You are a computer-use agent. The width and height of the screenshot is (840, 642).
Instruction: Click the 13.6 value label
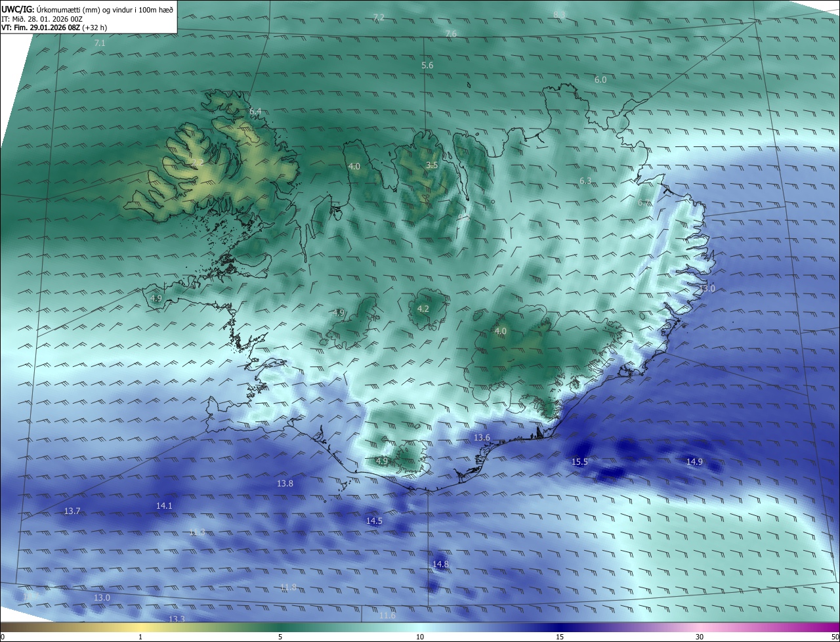pyautogui.click(x=482, y=437)
